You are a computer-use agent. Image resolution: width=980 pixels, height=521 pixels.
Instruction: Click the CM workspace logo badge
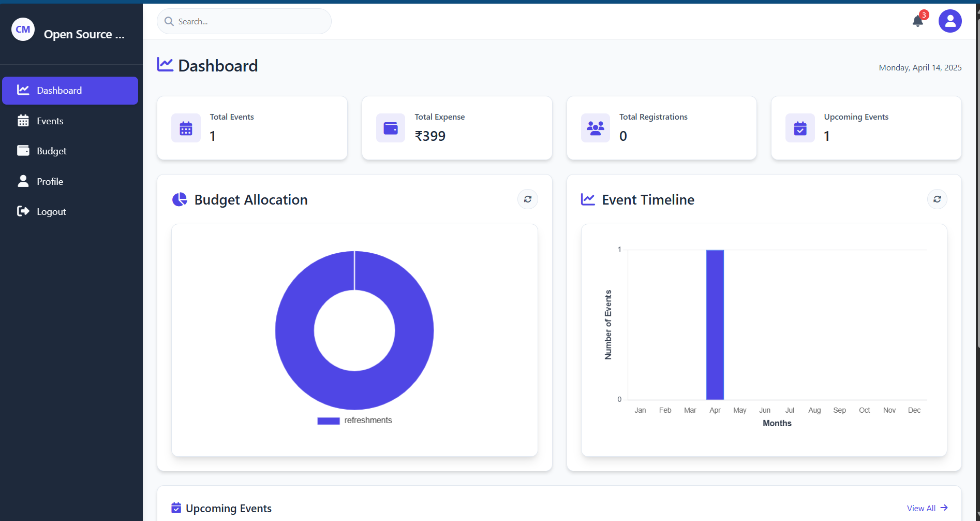(x=23, y=29)
